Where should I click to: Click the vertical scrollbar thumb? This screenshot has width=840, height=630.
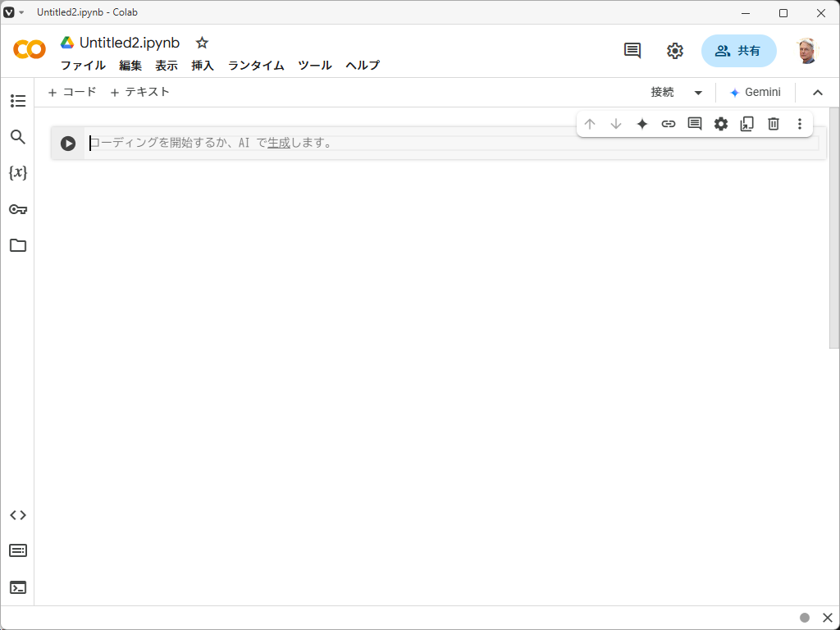(834, 228)
